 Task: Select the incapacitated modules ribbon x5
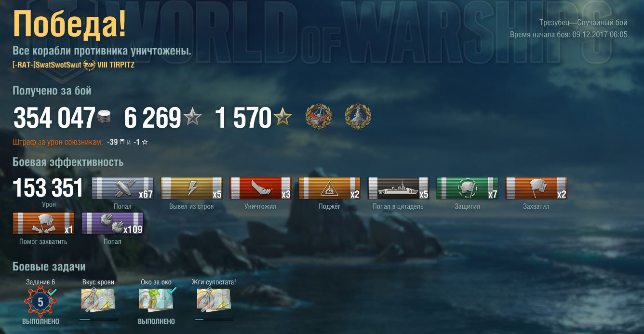tap(191, 188)
